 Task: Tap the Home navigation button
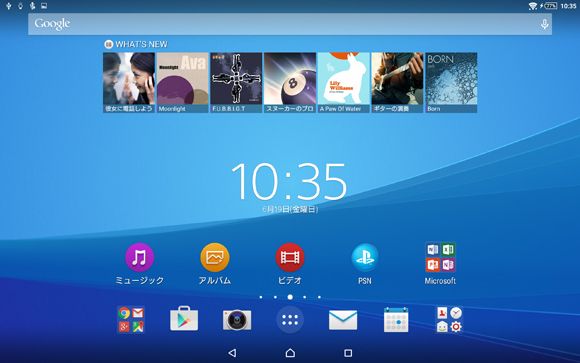pos(290,353)
